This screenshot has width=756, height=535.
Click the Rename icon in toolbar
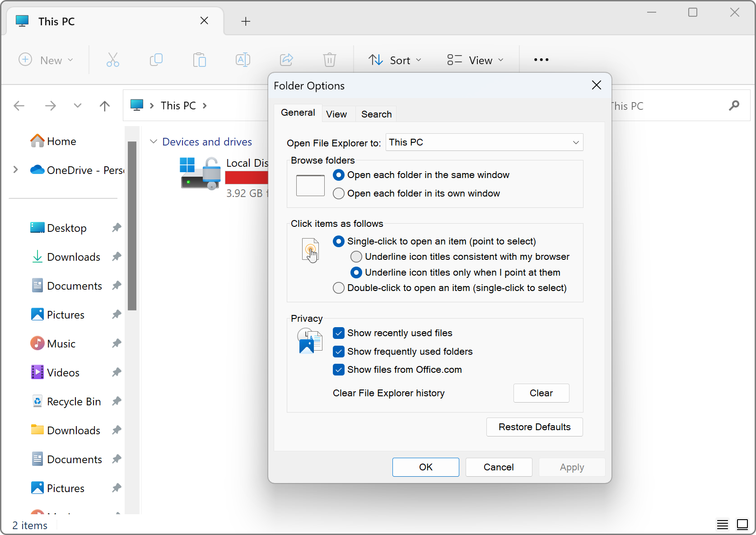pos(243,60)
